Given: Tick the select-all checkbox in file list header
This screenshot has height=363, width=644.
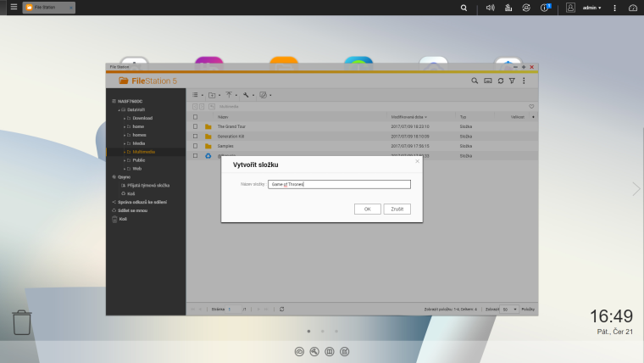Looking at the screenshot, I should [x=196, y=117].
